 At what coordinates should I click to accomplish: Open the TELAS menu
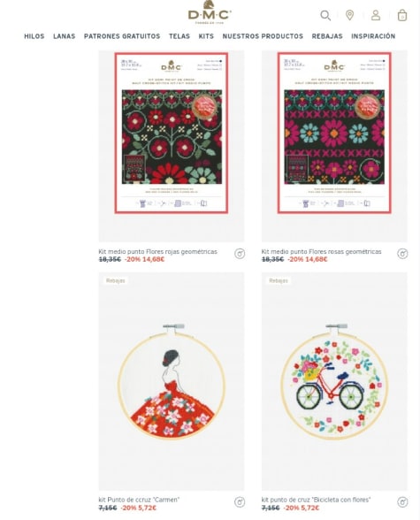pyautogui.click(x=179, y=36)
